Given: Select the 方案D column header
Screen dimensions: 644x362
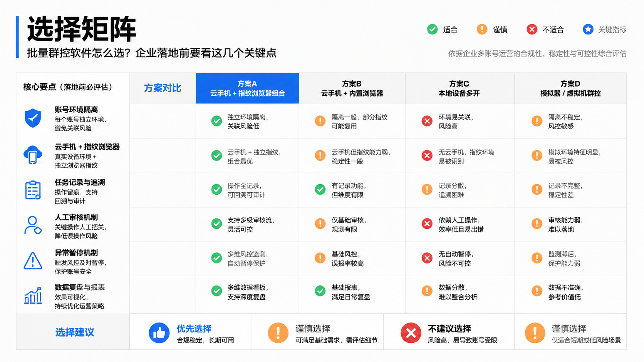Looking at the screenshot, I should click(x=570, y=88).
